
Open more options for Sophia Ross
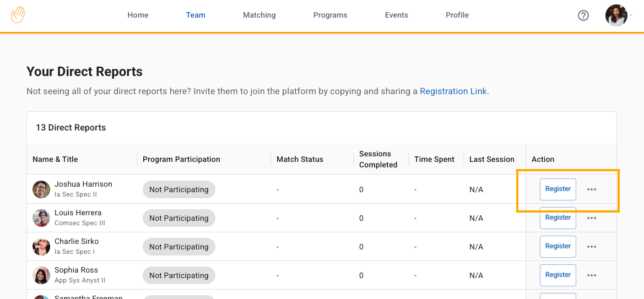[x=592, y=275]
